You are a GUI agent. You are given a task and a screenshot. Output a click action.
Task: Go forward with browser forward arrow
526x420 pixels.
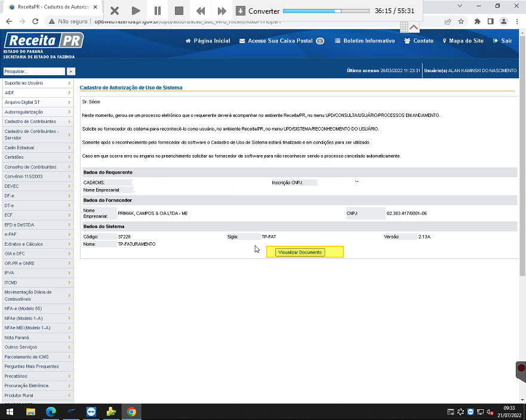coord(22,21)
